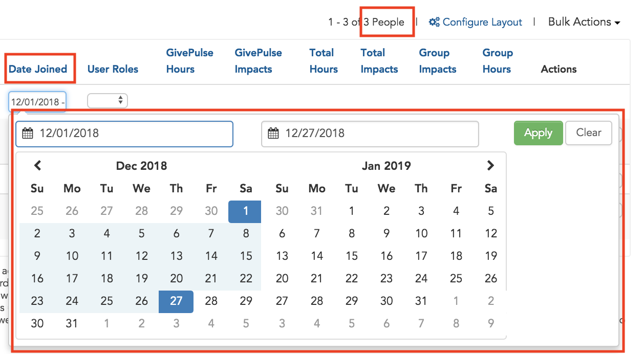
Task: Choose January 25 in Jan 2019 calendar
Action: click(456, 279)
